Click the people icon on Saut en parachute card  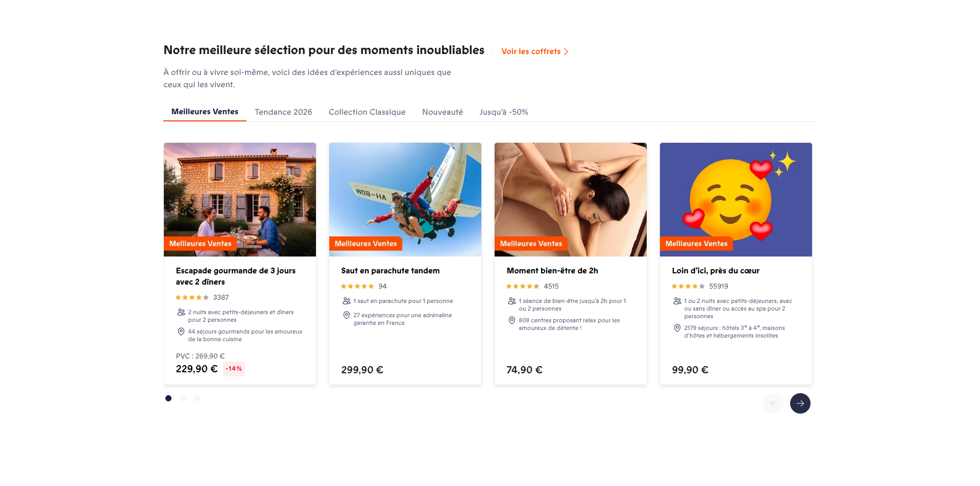(347, 301)
